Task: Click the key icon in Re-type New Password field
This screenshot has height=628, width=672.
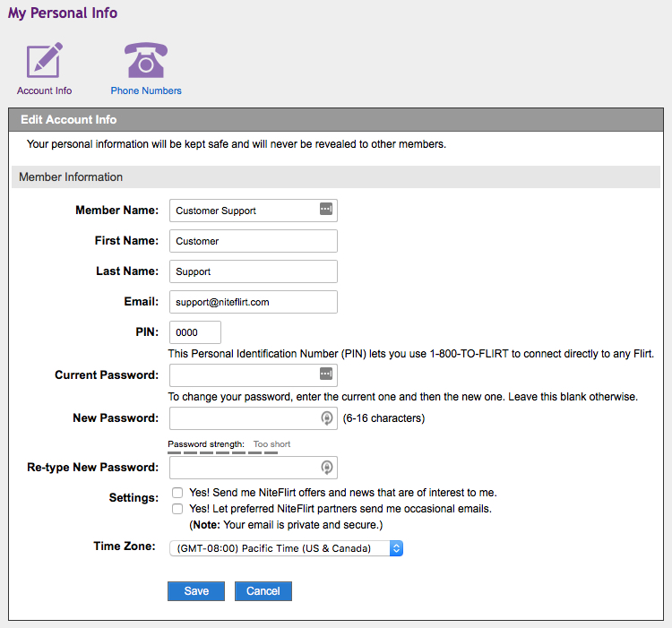Action: [x=326, y=468]
